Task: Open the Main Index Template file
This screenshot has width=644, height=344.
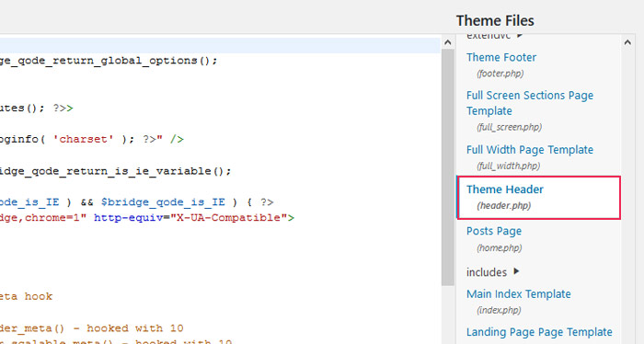Action: pos(518,294)
